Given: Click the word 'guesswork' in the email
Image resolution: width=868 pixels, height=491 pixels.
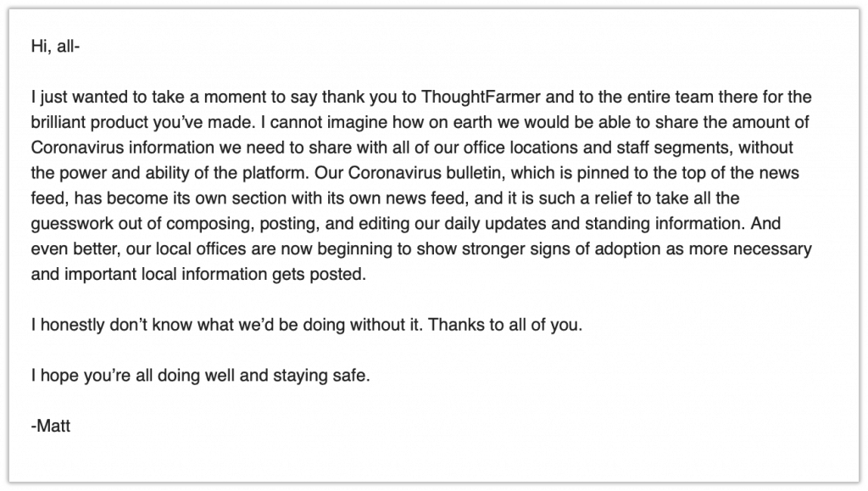Looking at the screenshot, I should click(73, 224).
